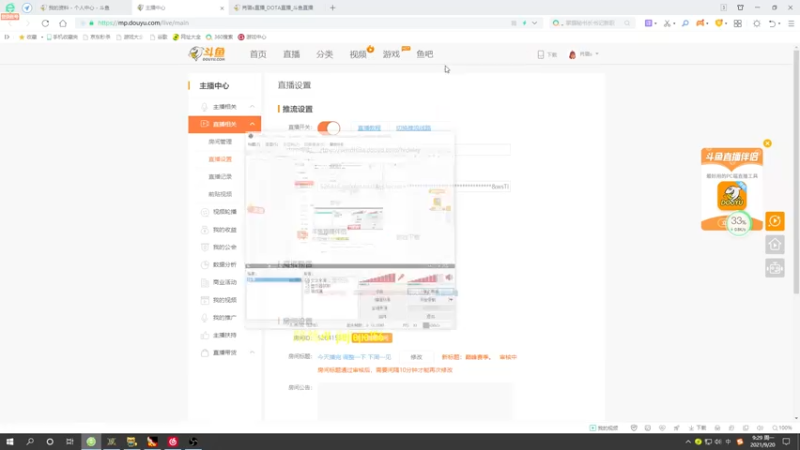Collapse the 主播相关 sidebar section
800x450 pixels.
252,107
